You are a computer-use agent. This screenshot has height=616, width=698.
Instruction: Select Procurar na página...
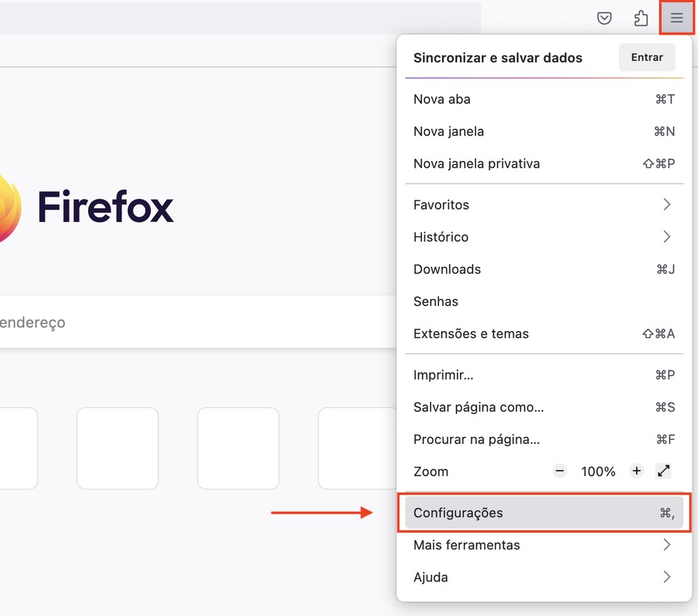[x=544, y=439]
